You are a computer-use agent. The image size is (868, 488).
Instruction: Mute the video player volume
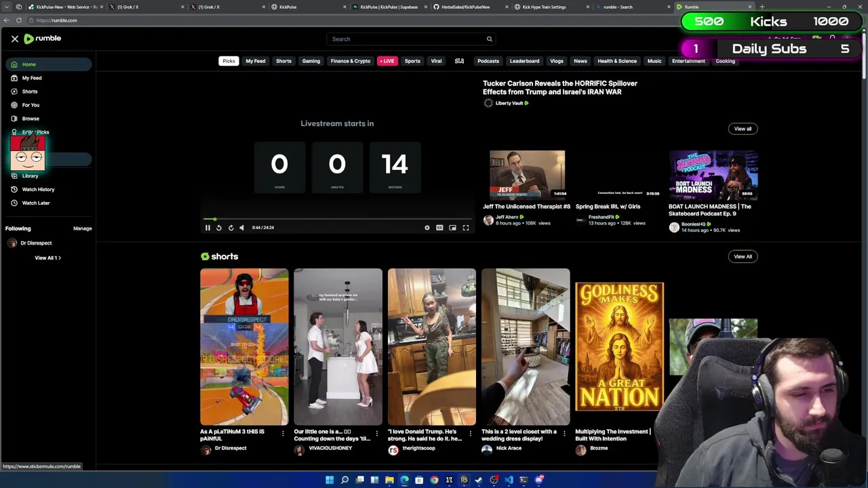click(x=241, y=228)
